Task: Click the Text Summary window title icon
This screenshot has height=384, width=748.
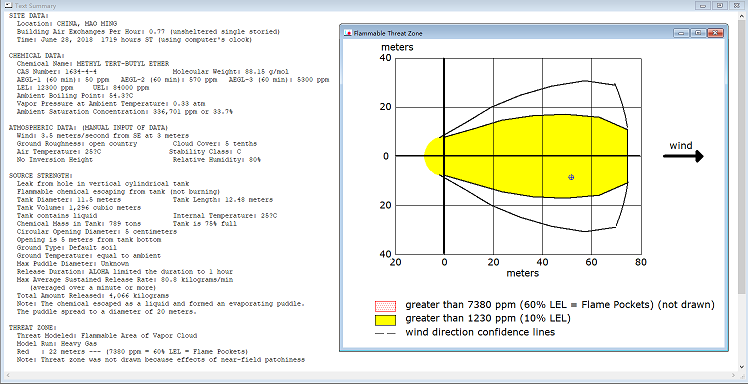Action: [x=9, y=6]
